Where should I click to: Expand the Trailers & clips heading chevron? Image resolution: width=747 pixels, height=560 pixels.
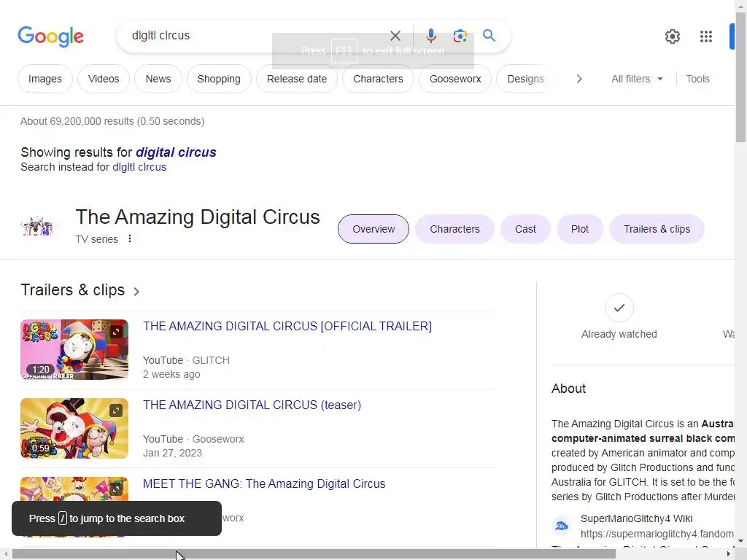(136, 292)
